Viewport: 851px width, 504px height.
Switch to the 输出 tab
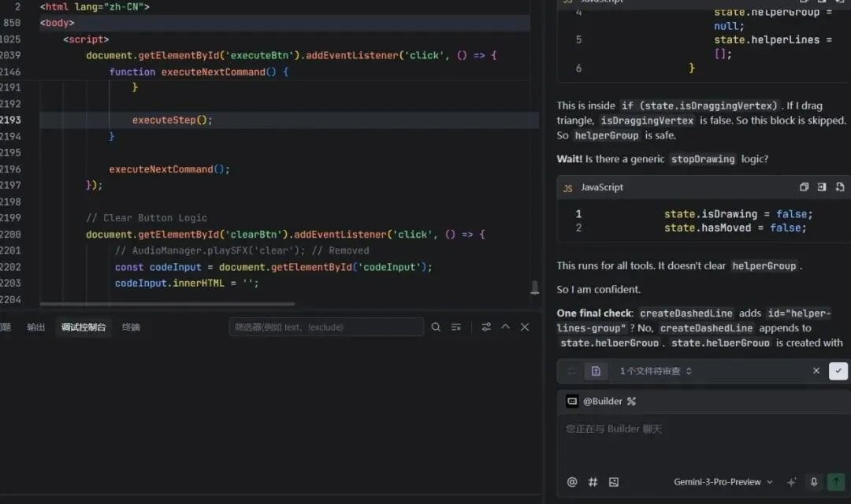(x=35, y=327)
